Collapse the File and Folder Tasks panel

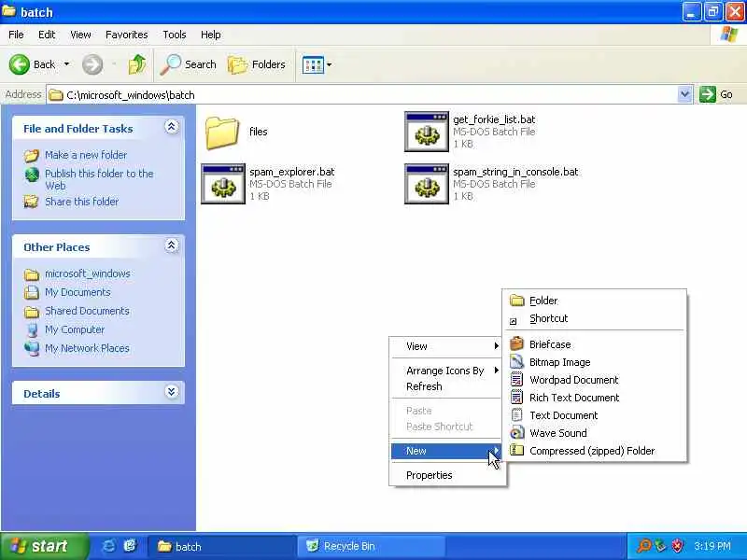[172, 127]
